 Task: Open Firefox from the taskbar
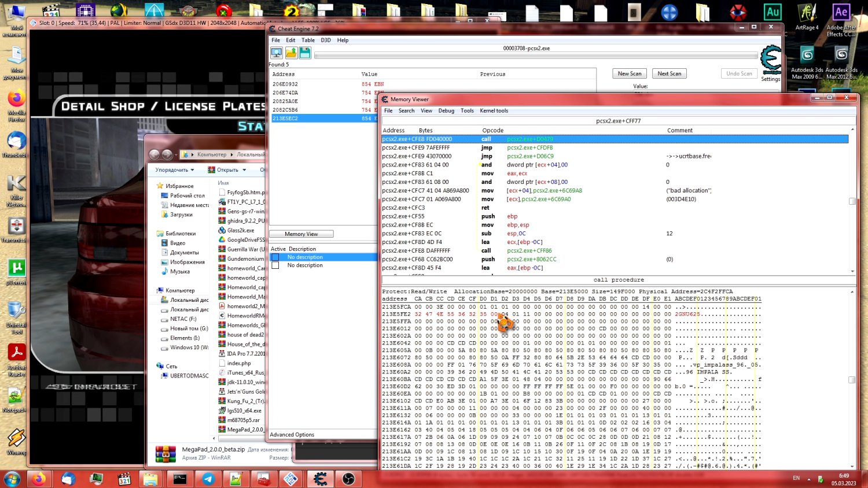pos(39,479)
